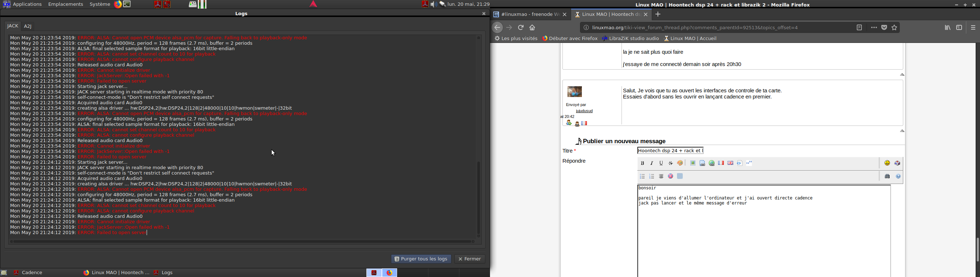The width and height of the screenshot is (980, 277).
Task: Open Débuter avec Firefox bookmark
Action: (570, 39)
